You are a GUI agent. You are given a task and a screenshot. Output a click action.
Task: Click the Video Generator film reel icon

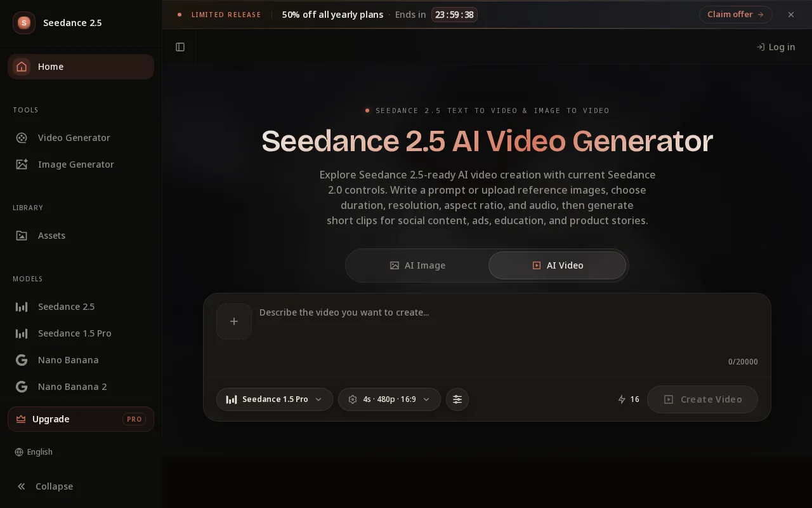(22, 138)
